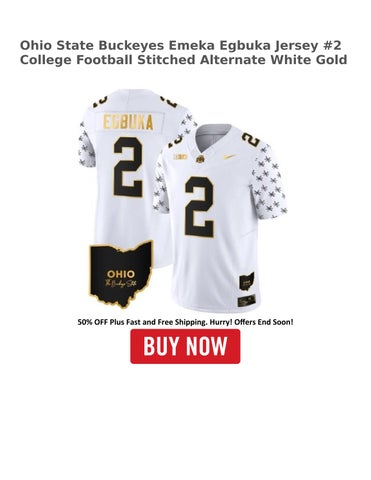Viewport: 371px width, 480px height.
Task: Click the red BUY NOW button
Action: [x=185, y=346]
